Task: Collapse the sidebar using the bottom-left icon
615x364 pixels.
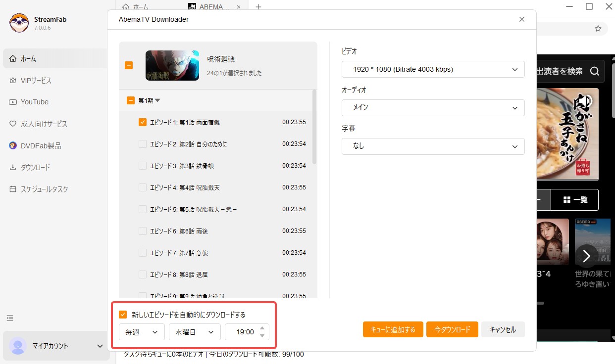Action: [x=10, y=318]
